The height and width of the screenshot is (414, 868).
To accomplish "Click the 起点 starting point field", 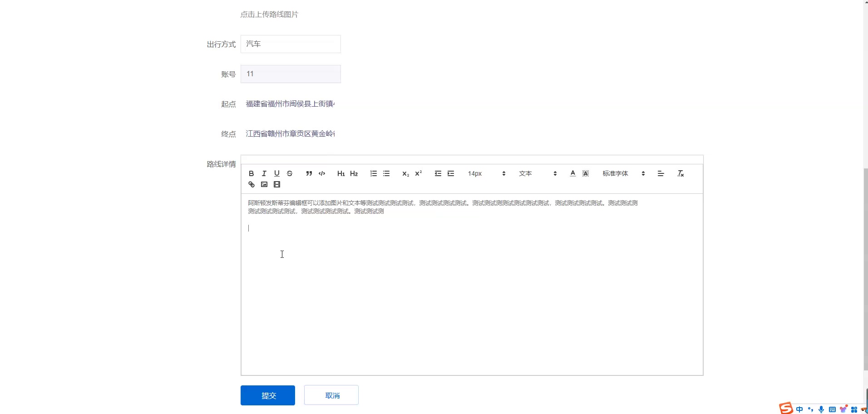I will pyautogui.click(x=291, y=104).
